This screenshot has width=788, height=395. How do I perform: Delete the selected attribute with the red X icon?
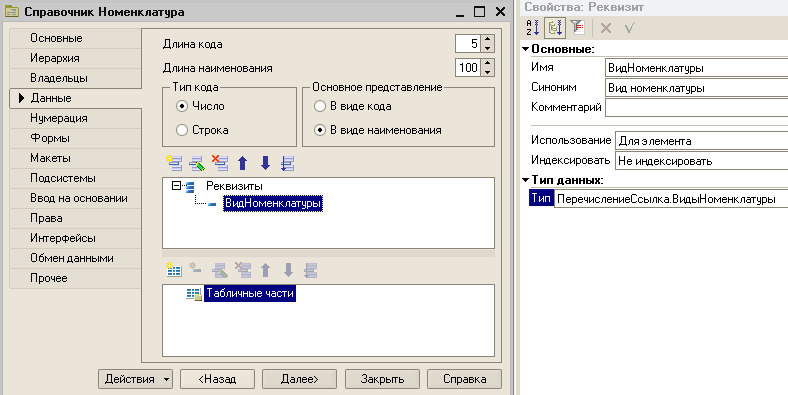(220, 163)
